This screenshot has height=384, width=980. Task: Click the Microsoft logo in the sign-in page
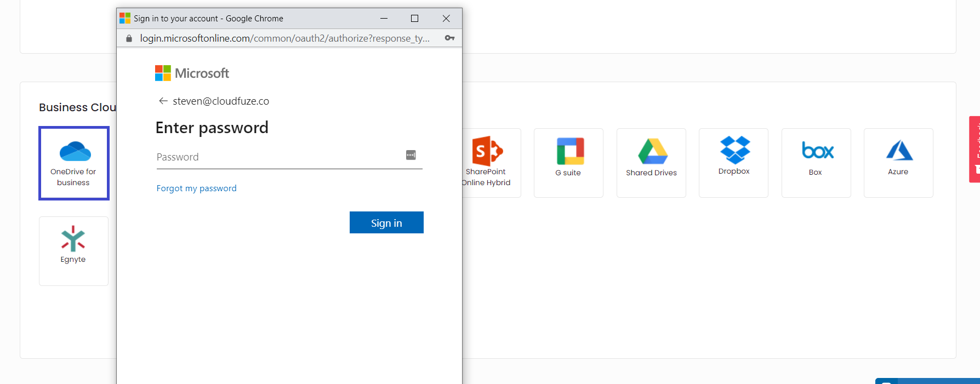[x=192, y=73]
